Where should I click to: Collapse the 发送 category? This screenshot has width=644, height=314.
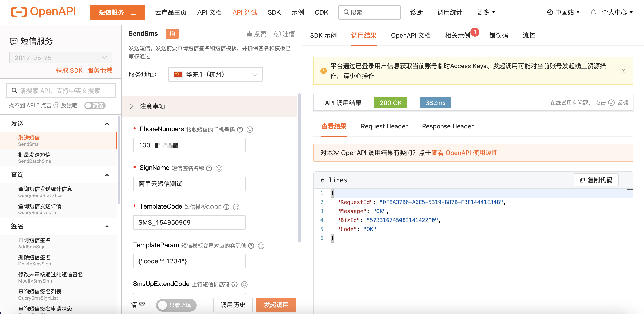coord(107,124)
